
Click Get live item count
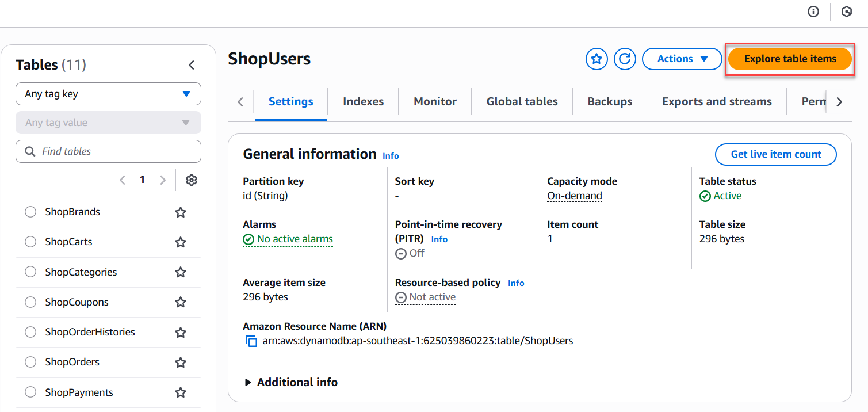pyautogui.click(x=776, y=154)
